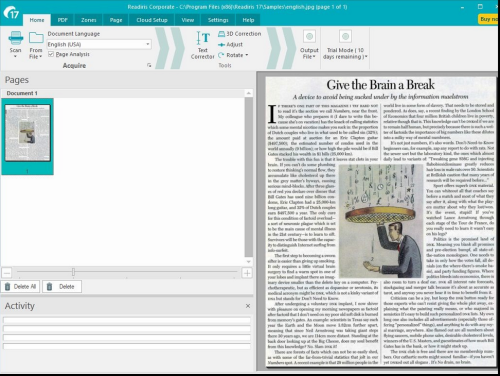Viewport: 500px width, 376px height.
Task: Click the Delete button
Action: [x=62, y=287]
